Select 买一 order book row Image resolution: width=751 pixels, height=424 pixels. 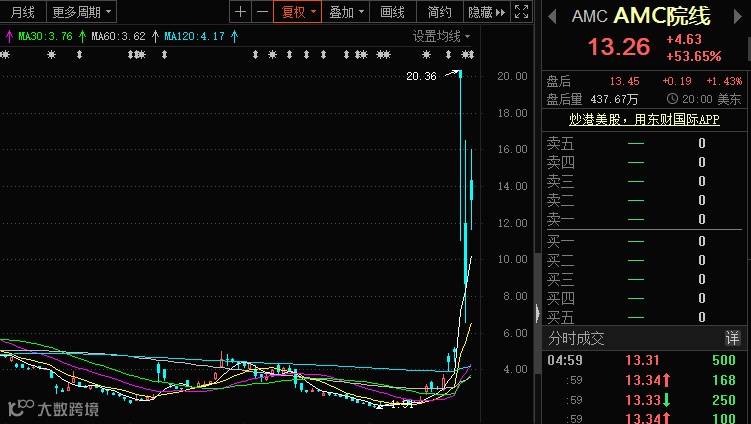(x=642, y=241)
